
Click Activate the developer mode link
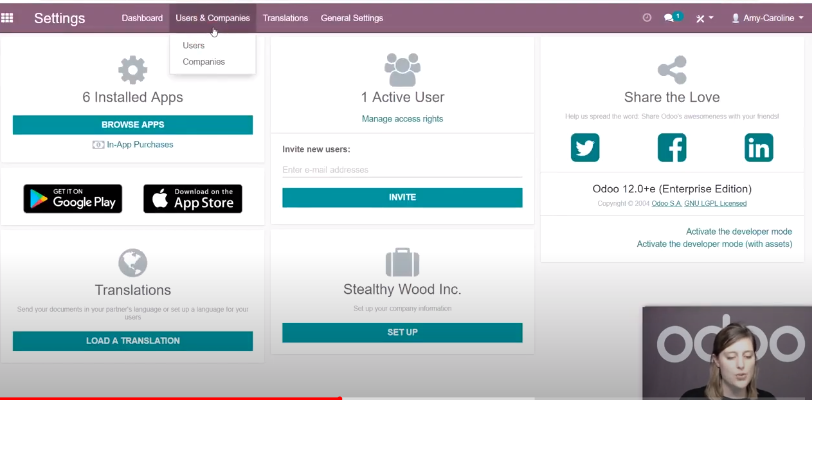coord(739,231)
